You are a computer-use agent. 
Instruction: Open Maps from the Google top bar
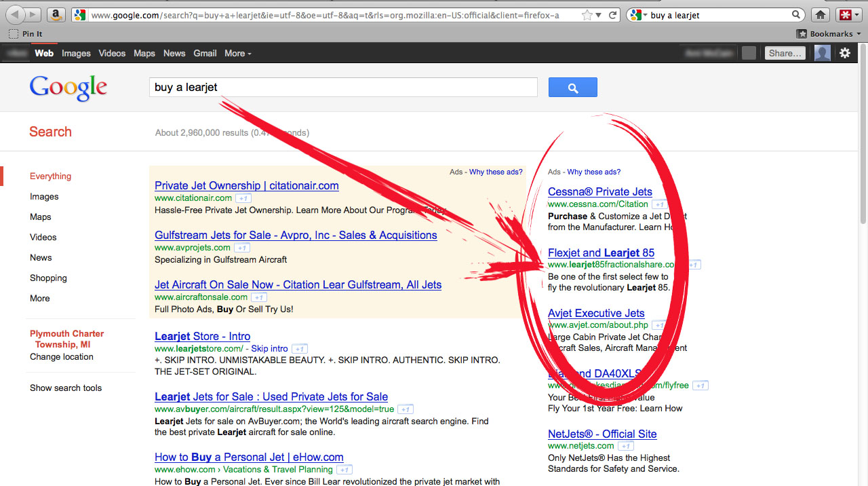[x=144, y=53]
